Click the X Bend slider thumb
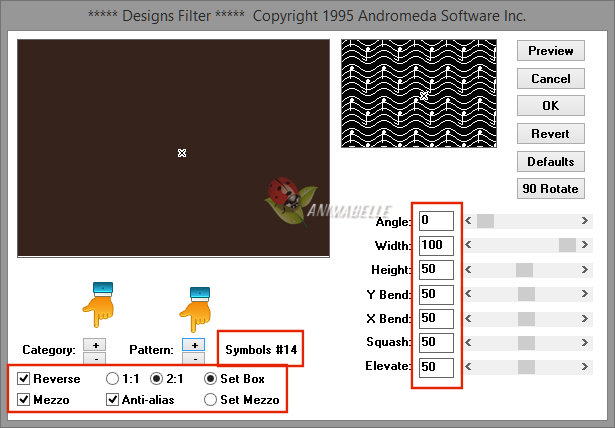 [x=526, y=319]
